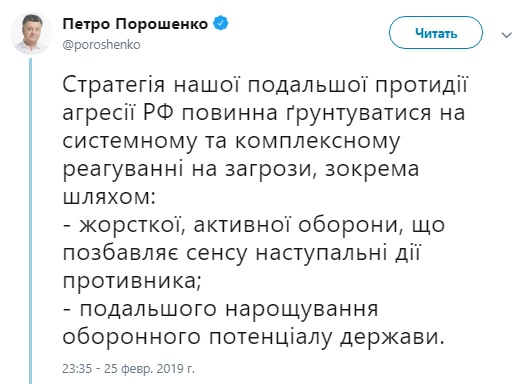Viewport: 528px width, 384px height.
Task: Expand the tweet options chevron
Action: (506, 35)
